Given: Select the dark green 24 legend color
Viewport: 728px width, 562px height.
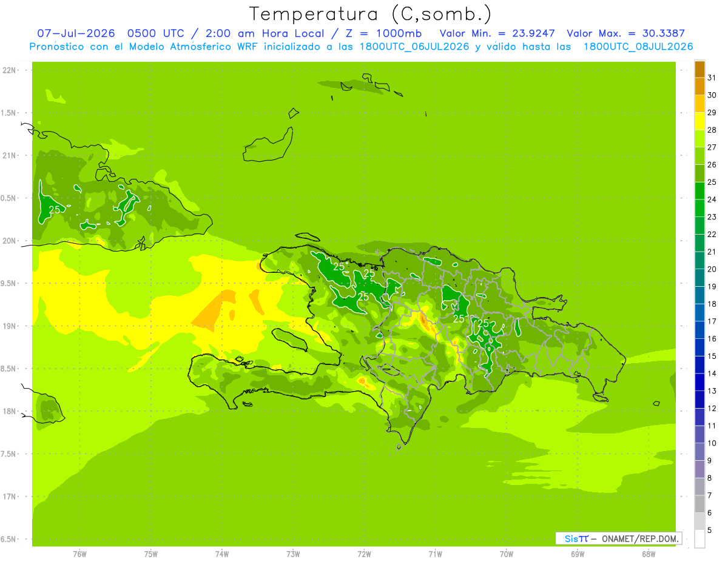Looking at the screenshot, I should pyautogui.click(x=699, y=191).
